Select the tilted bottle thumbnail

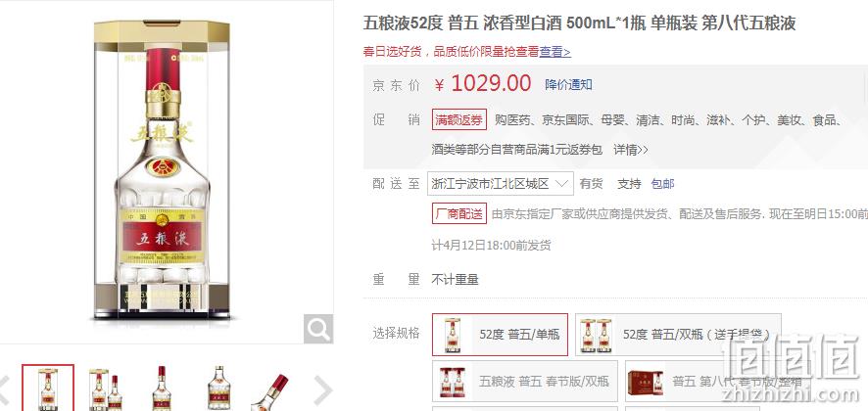click(x=269, y=391)
